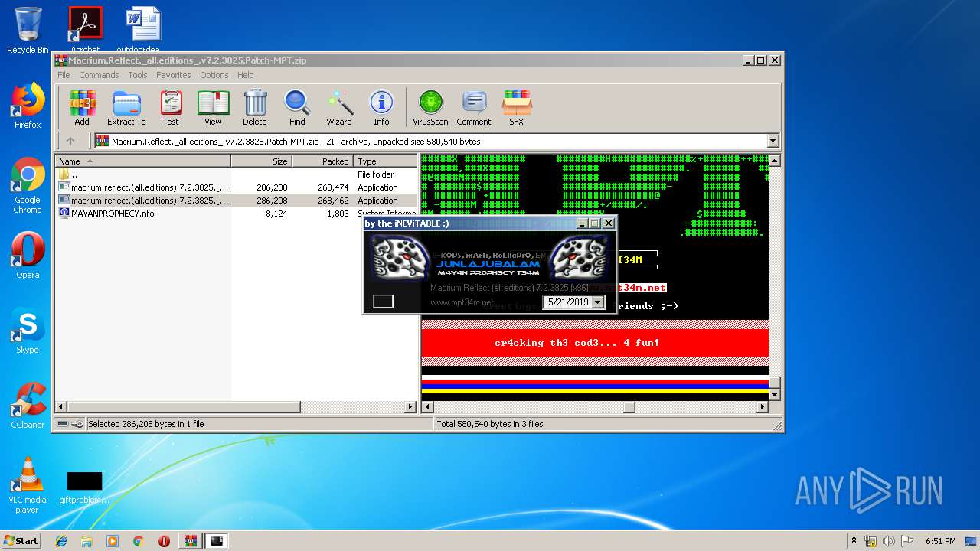
Task: Show archive Info
Action: point(381,107)
